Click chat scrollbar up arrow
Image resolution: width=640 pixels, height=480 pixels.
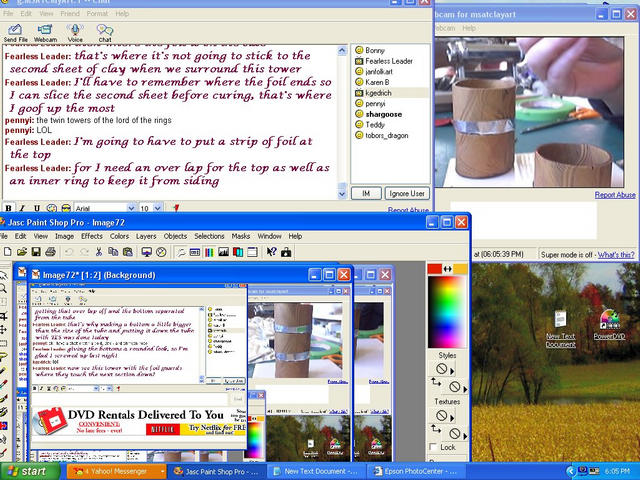[342, 50]
